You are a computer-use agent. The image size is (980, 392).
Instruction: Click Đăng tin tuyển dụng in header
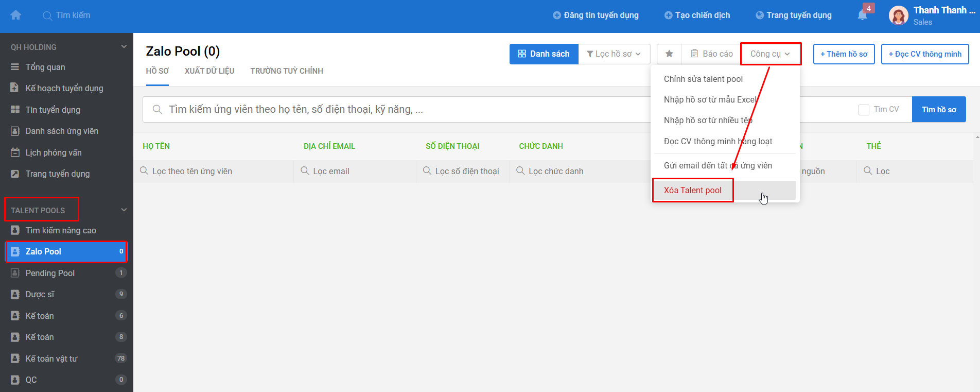[596, 15]
